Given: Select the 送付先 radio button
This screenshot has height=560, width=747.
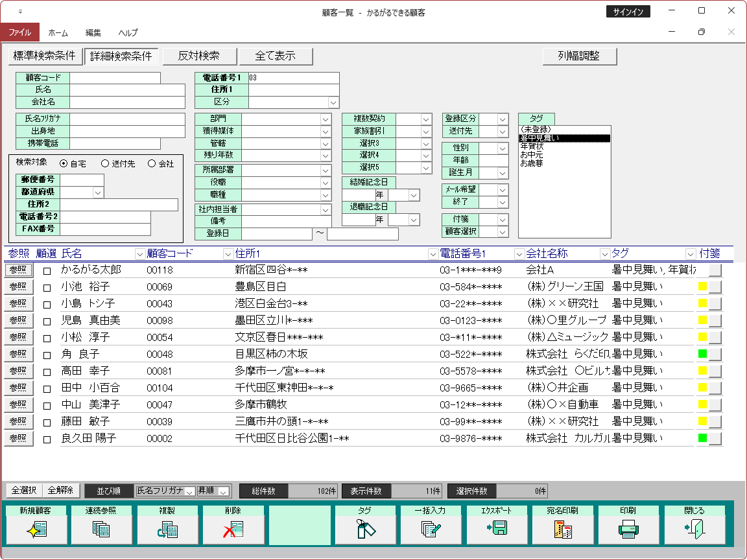Looking at the screenshot, I should point(105,164).
